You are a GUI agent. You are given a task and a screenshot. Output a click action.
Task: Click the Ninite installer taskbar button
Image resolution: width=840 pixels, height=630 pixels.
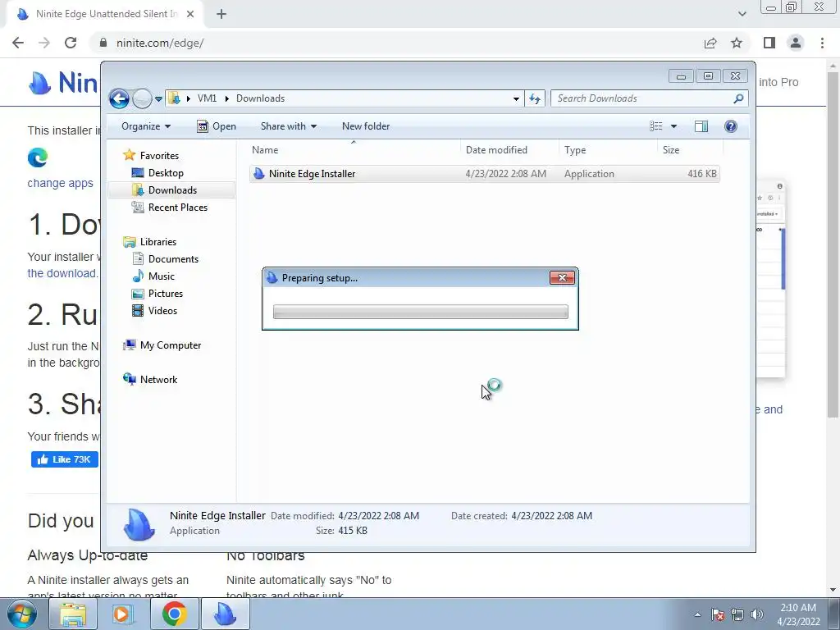[225, 614]
